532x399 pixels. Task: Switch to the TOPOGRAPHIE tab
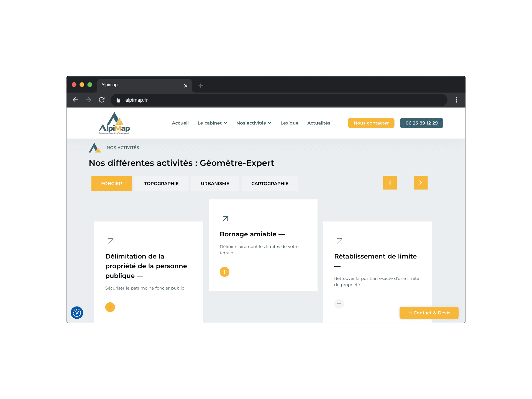(x=161, y=183)
